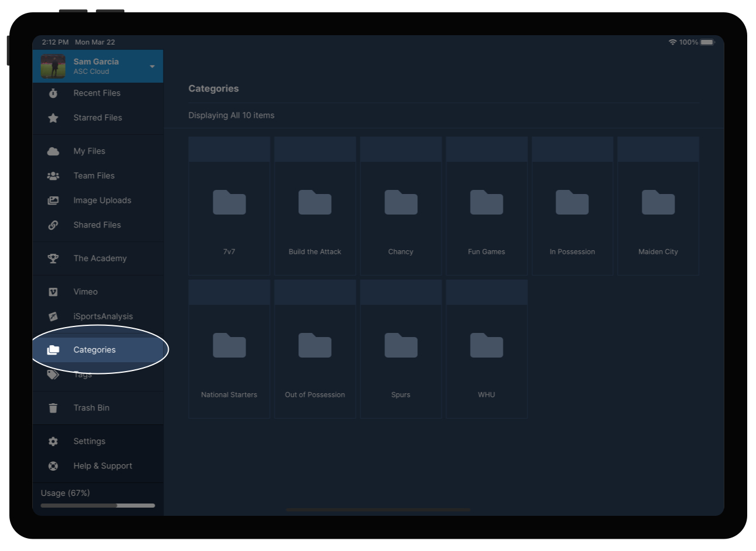The width and height of the screenshot is (756, 551).
Task: Click the Usage progress bar
Action: click(97, 505)
